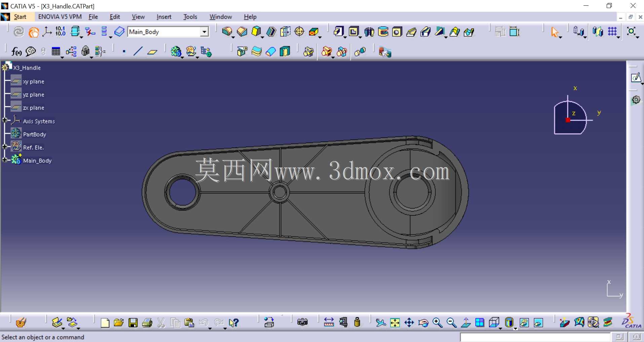Viewport: 644px width, 342px height.
Task: Click the Formula f(x) icon
Action: (x=16, y=51)
